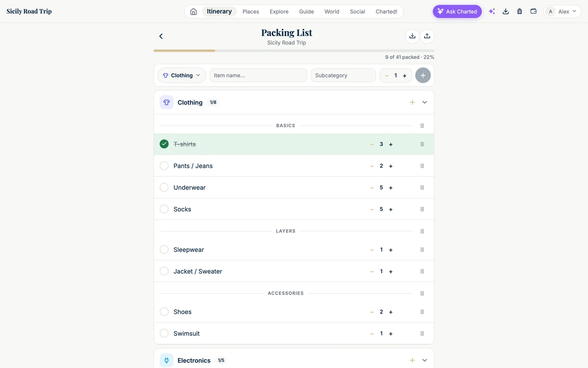Tick the Sleepwear checkbox

[164, 250]
